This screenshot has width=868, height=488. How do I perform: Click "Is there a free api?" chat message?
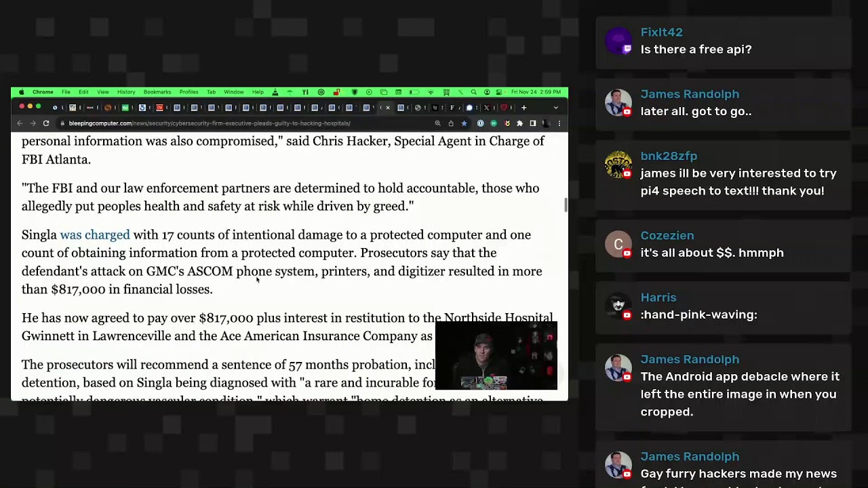pyautogui.click(x=696, y=49)
